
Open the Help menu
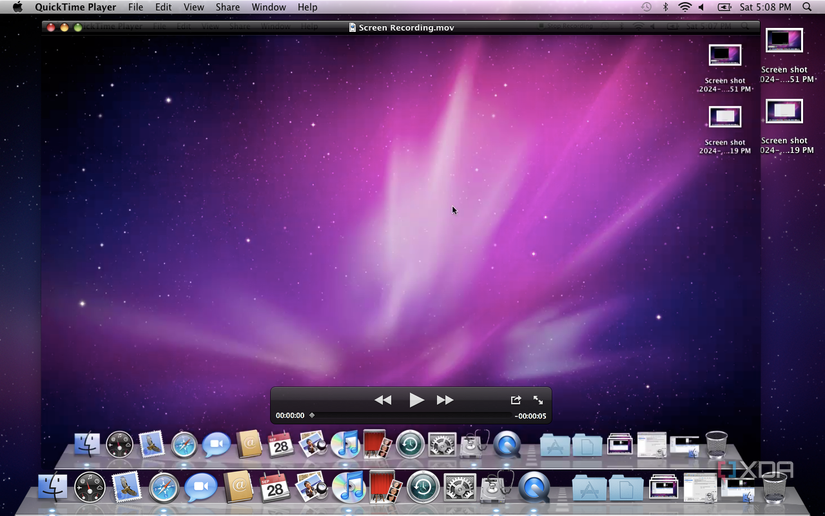pyautogui.click(x=308, y=7)
